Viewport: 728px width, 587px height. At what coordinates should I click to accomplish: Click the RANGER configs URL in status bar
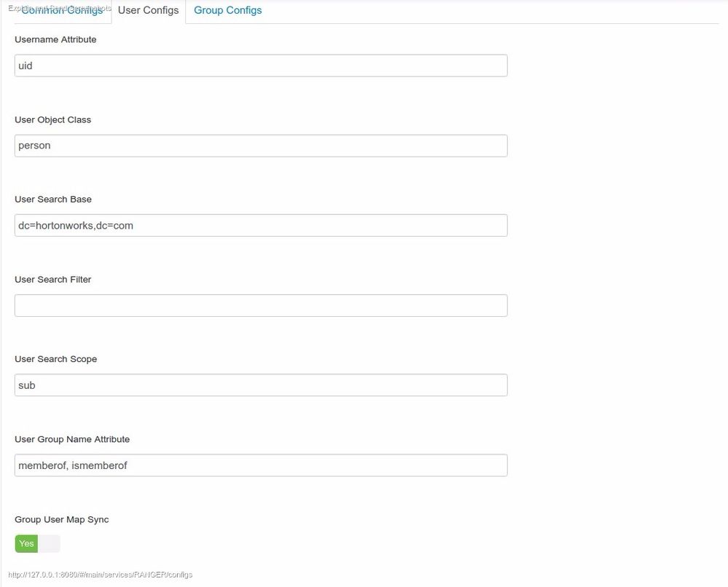[101, 575]
